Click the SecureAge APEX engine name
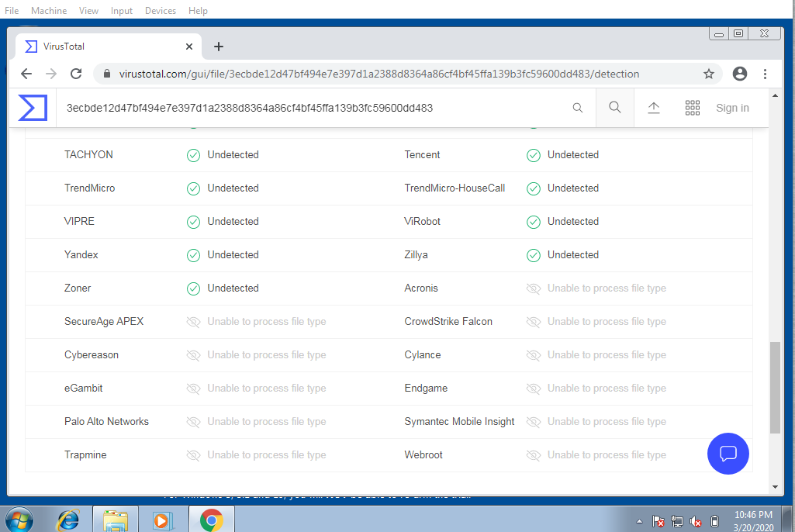The image size is (795, 532). (x=104, y=322)
